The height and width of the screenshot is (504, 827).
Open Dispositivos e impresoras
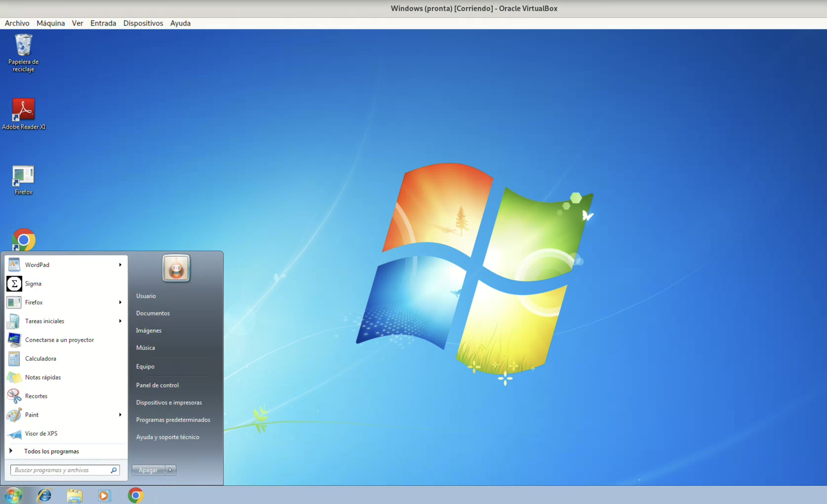tap(169, 402)
